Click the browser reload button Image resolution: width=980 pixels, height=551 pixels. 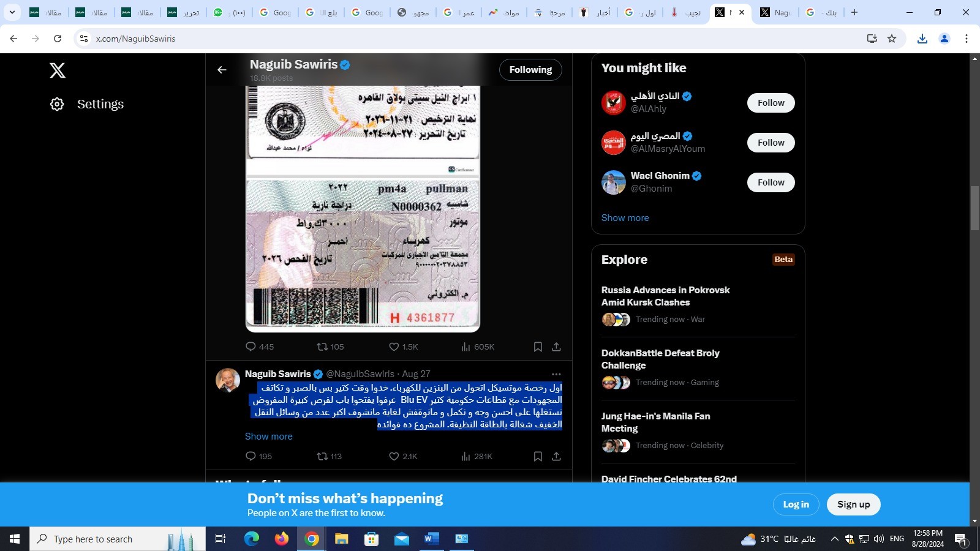tap(58, 39)
